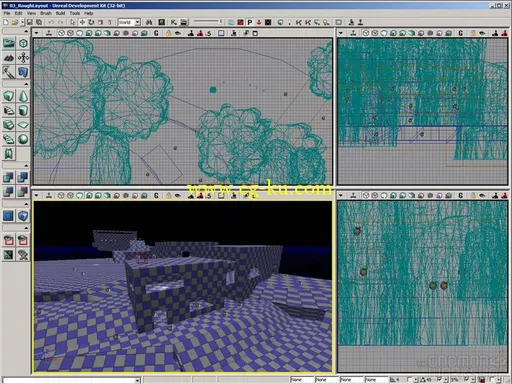Add a special brush from toolbox
The image size is (512, 384).
(x=9, y=216)
